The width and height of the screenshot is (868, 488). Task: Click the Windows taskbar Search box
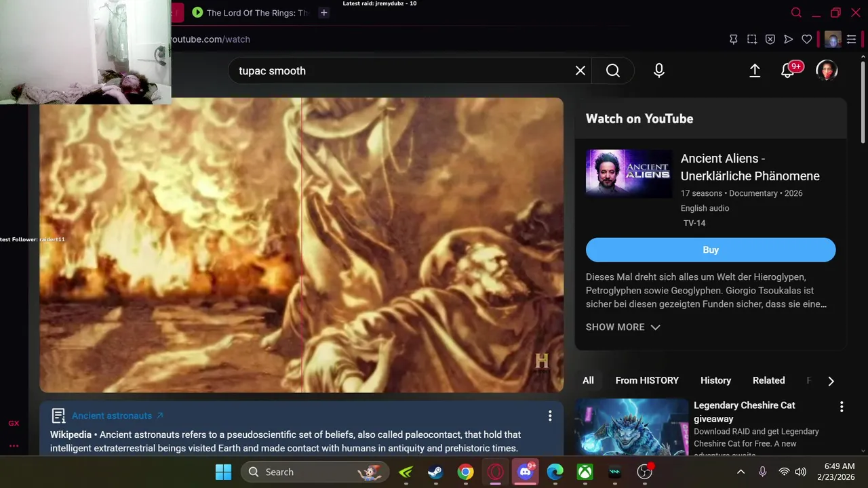click(315, 472)
